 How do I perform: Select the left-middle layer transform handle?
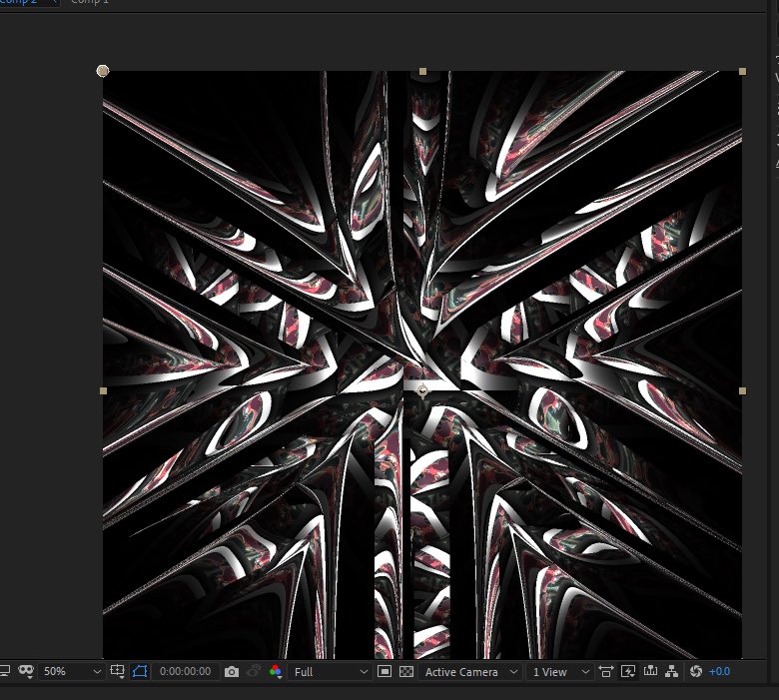tap(103, 391)
